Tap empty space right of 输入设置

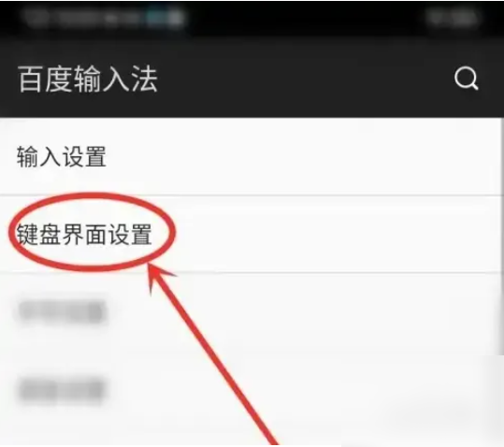(302, 156)
